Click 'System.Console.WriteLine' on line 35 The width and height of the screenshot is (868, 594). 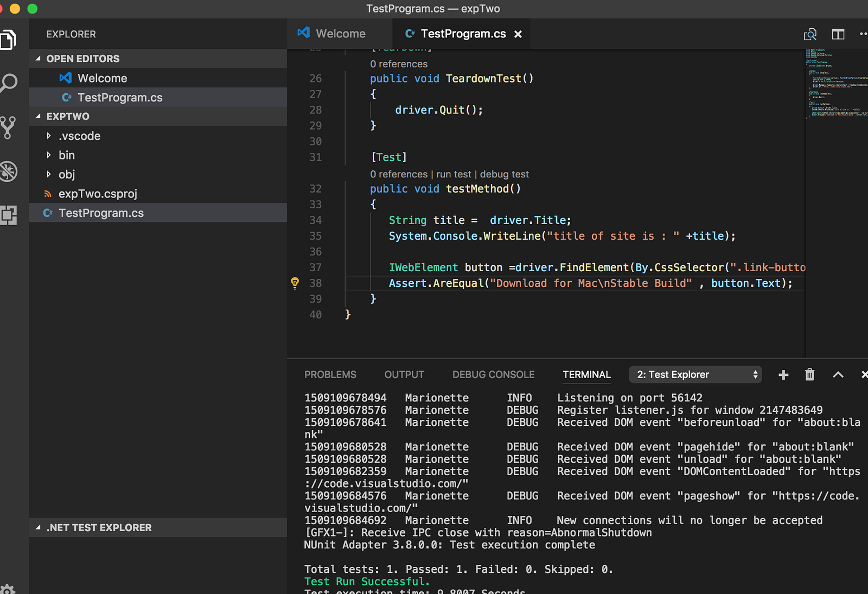tap(465, 236)
